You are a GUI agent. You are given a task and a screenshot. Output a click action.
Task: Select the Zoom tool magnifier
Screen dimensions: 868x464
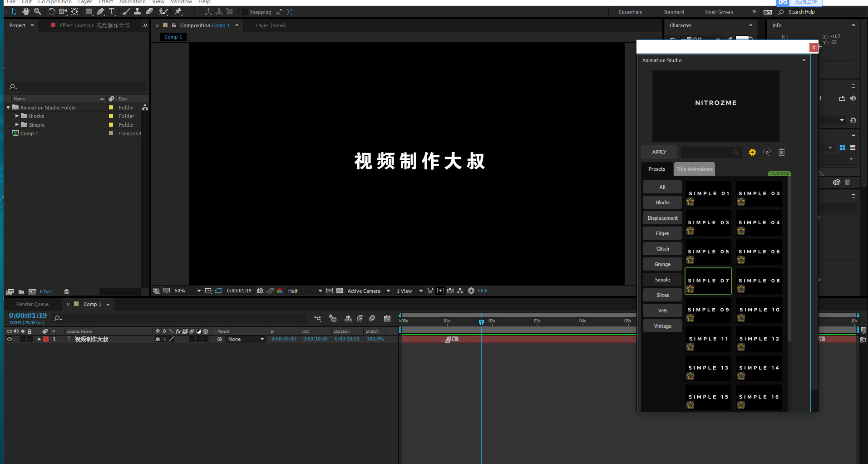coord(38,11)
